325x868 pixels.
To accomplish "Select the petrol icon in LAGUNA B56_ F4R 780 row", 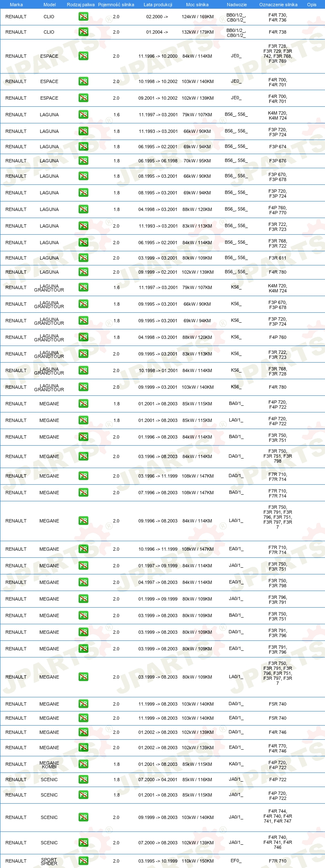I will click(x=83, y=272).
